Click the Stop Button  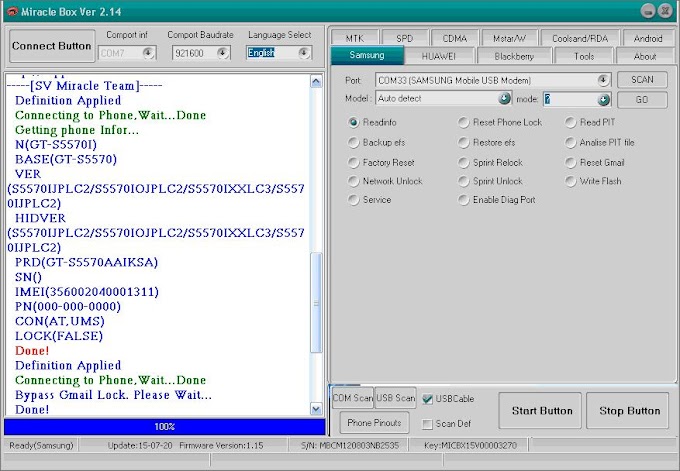(x=629, y=410)
